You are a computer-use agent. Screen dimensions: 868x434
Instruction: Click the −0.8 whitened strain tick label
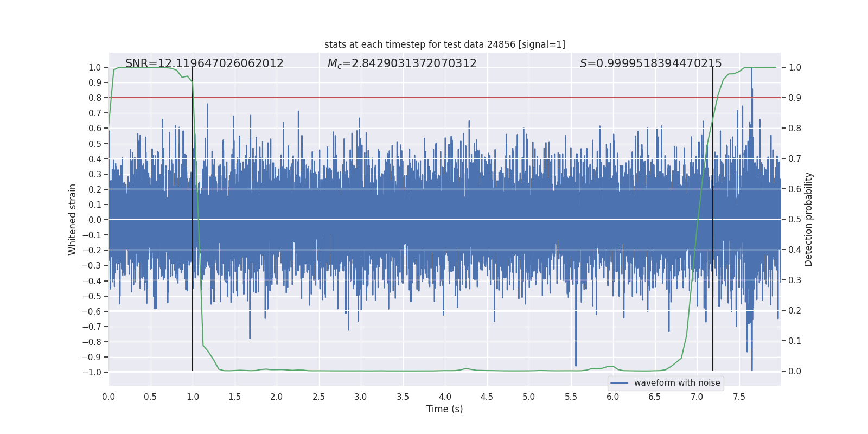[92, 342]
